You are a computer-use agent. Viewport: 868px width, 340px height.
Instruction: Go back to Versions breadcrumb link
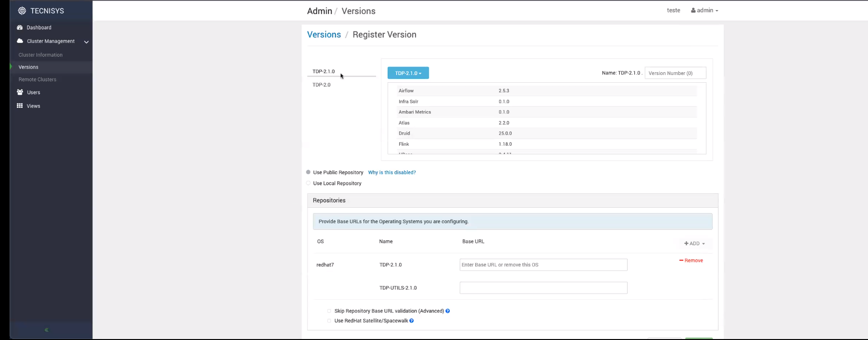pos(324,35)
